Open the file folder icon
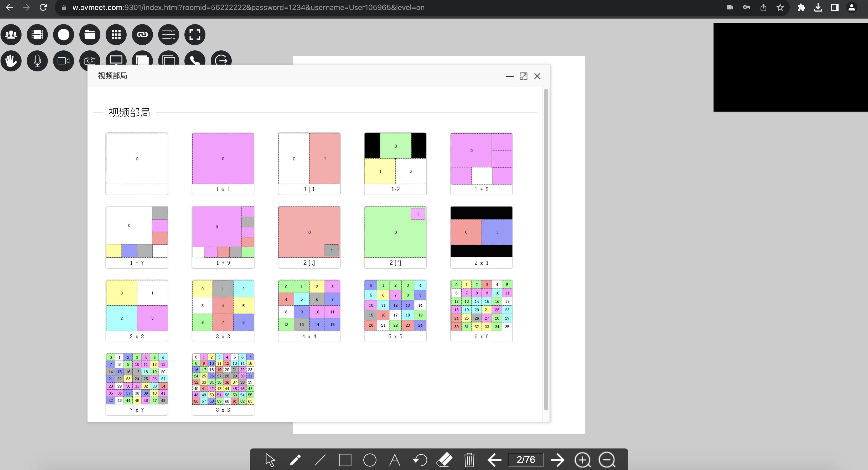 (x=90, y=35)
